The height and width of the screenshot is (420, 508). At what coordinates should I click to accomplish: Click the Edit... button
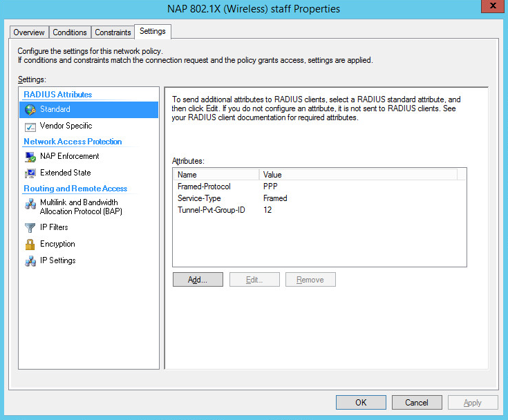254,280
